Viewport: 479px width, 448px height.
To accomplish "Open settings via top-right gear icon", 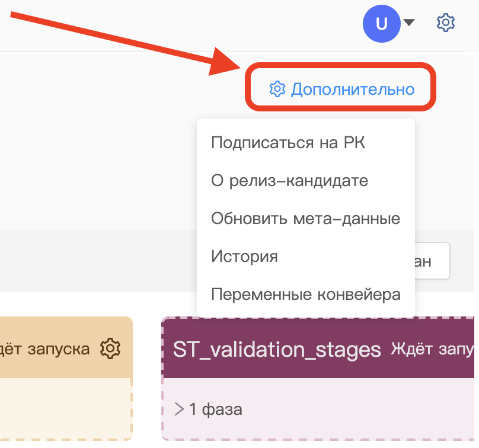I will coord(445,23).
